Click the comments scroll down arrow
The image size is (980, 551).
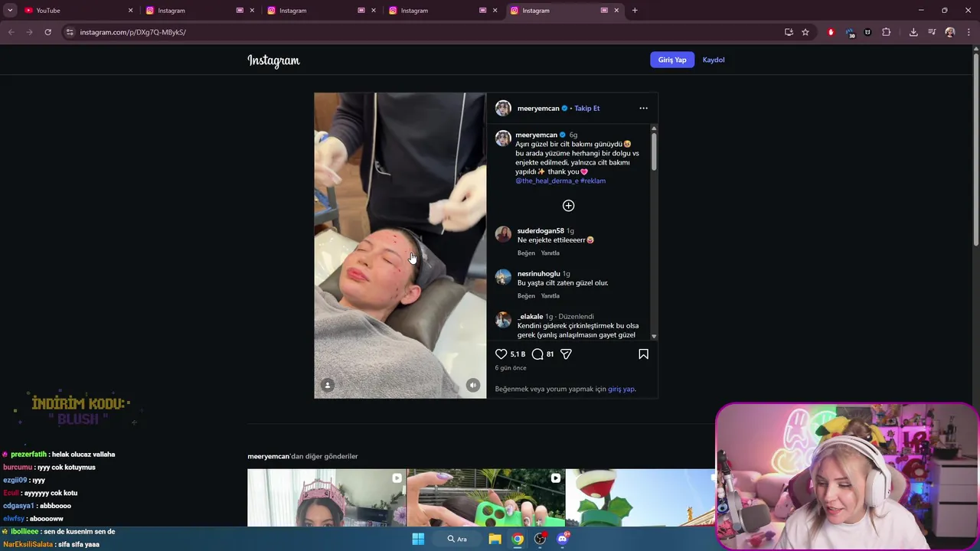pos(654,336)
